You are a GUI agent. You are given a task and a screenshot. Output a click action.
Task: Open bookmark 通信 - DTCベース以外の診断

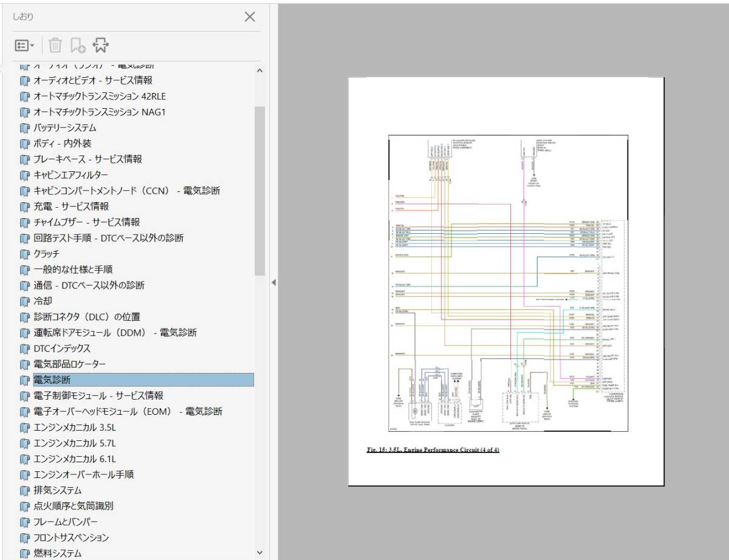tap(89, 285)
